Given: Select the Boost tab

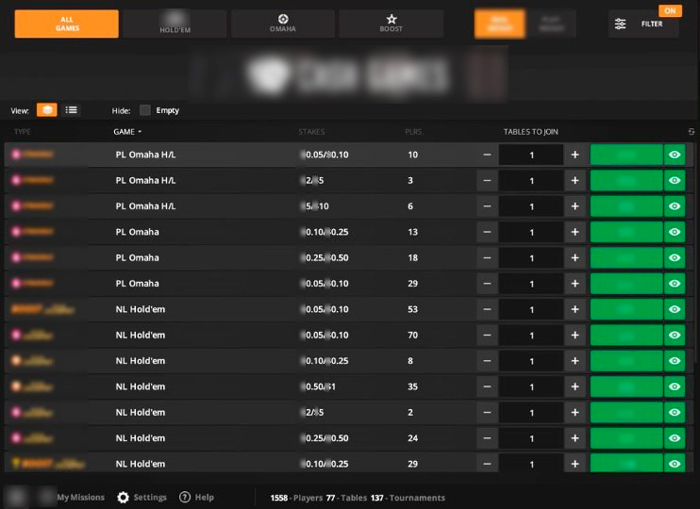Looking at the screenshot, I should tap(391, 24).
